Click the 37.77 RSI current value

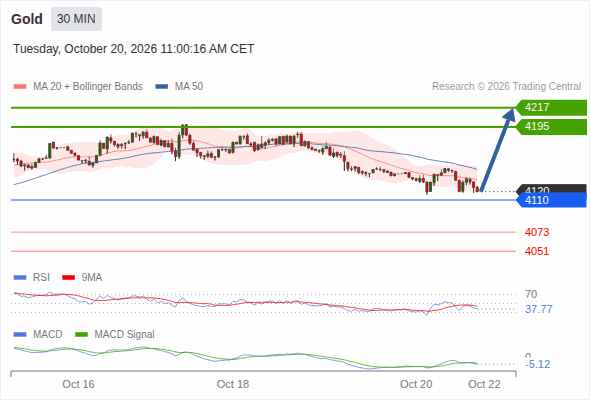(x=539, y=309)
